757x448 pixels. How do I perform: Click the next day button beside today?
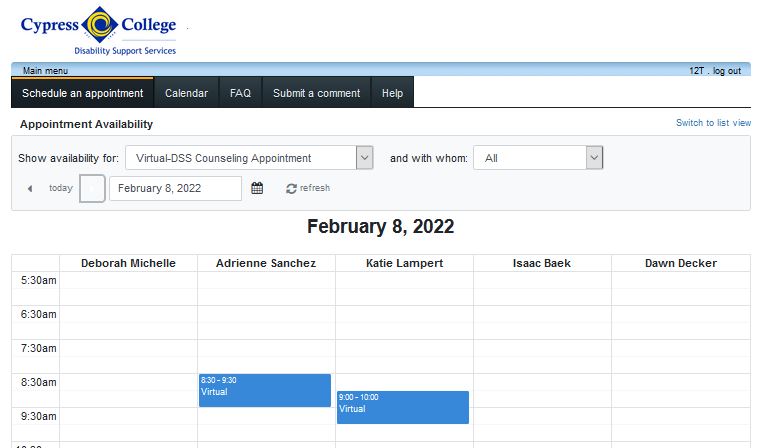click(92, 188)
